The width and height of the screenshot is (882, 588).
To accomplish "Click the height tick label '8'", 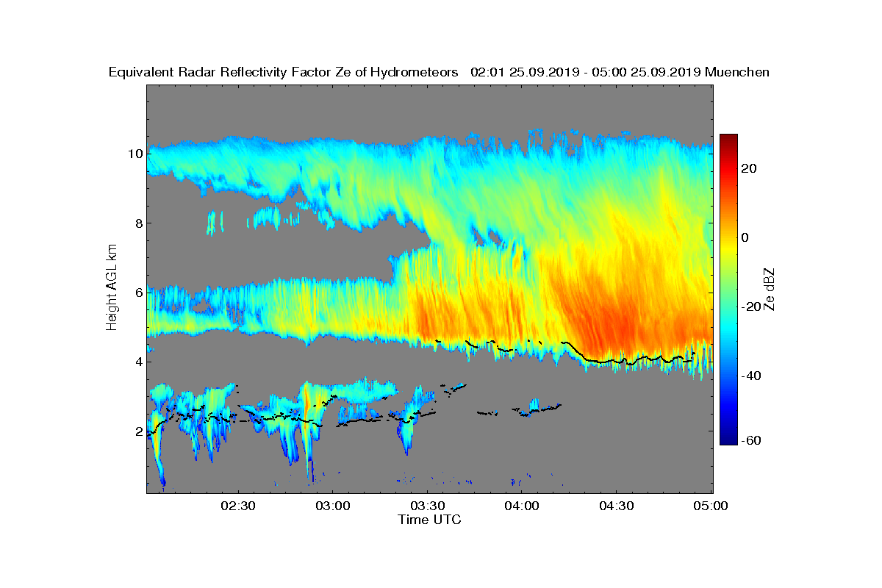I will [x=137, y=223].
